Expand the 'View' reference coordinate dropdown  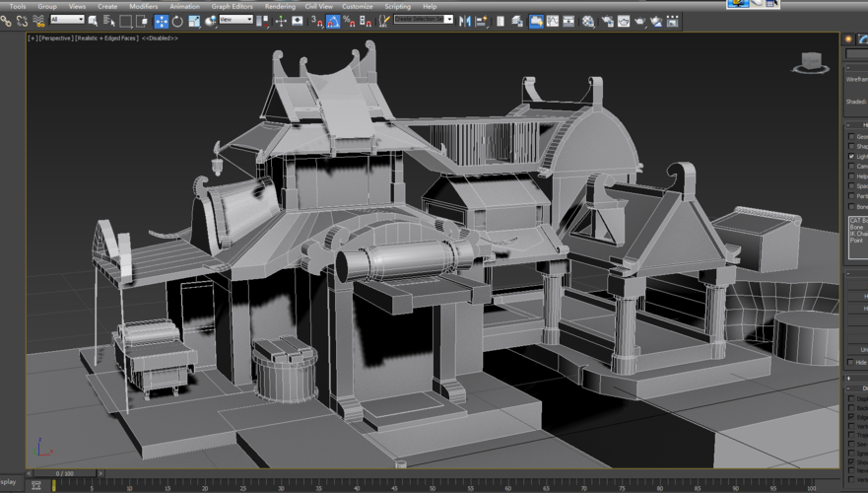point(235,20)
